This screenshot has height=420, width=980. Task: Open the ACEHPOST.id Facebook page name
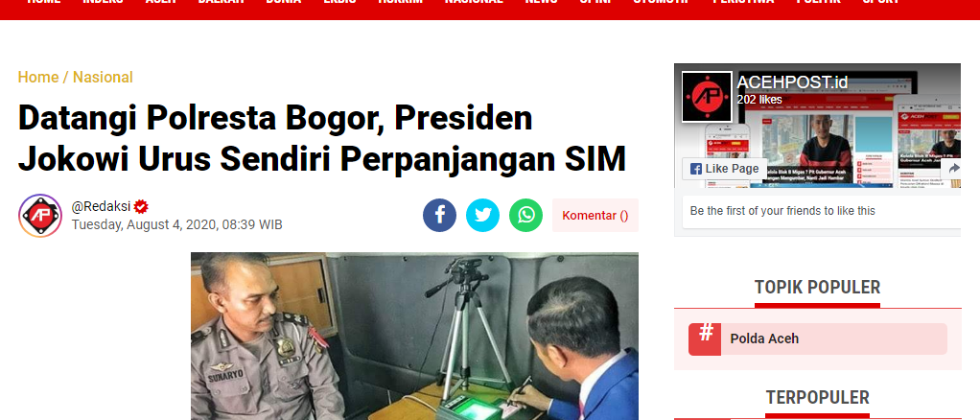tap(792, 82)
